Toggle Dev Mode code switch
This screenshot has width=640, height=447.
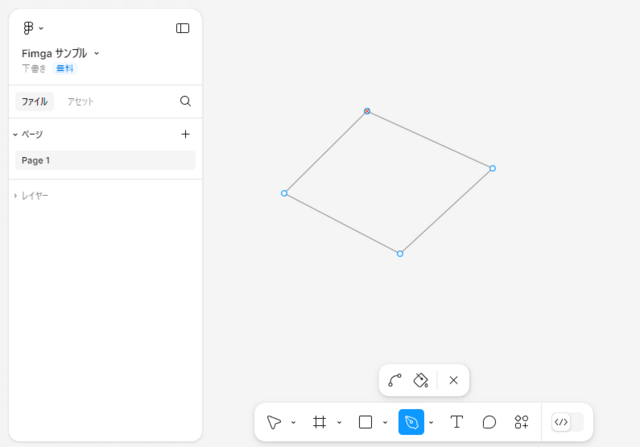tap(567, 422)
